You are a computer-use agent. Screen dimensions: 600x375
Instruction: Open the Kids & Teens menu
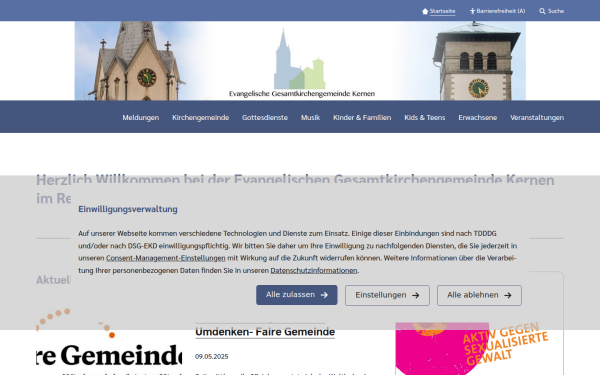tap(425, 117)
